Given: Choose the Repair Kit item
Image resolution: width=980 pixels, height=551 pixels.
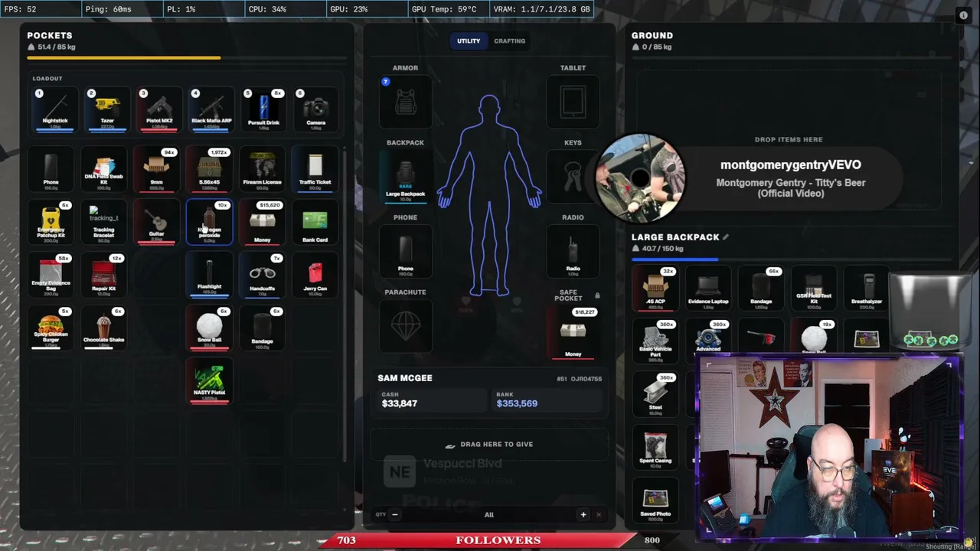Looking at the screenshot, I should (x=103, y=275).
